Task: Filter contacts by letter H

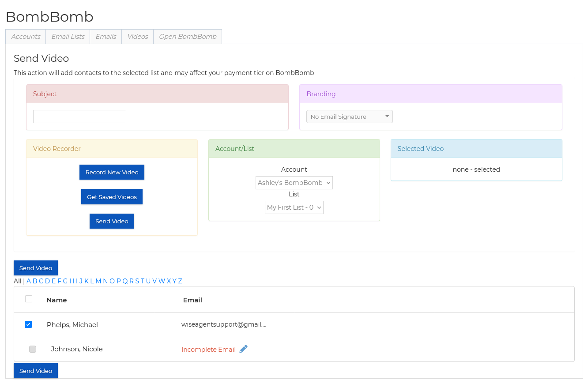Action: click(72, 281)
